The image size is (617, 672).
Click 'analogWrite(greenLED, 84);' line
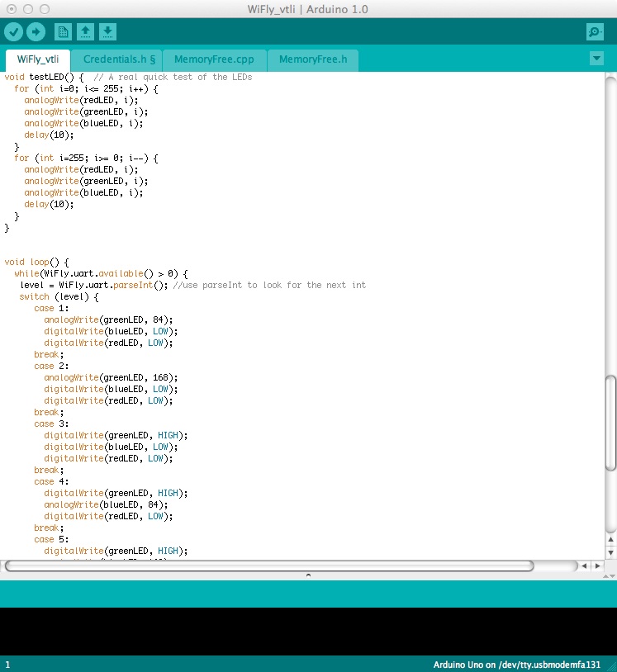[x=108, y=319]
